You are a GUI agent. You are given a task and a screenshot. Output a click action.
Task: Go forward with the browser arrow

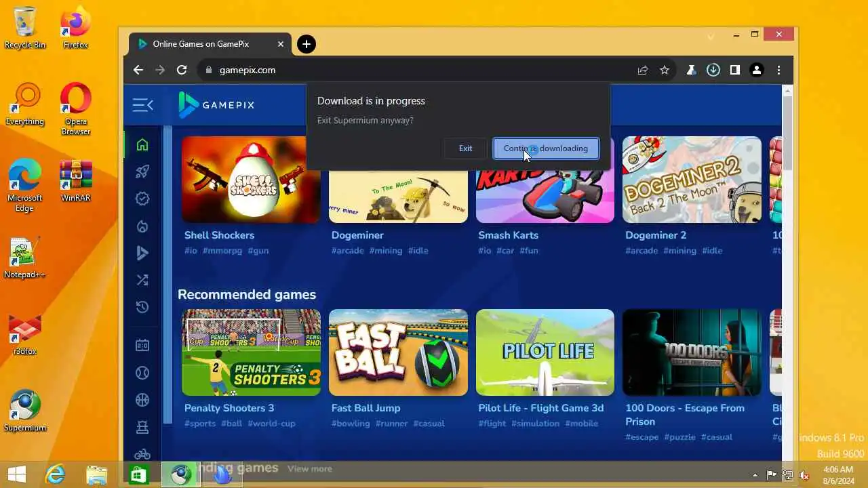pos(160,70)
